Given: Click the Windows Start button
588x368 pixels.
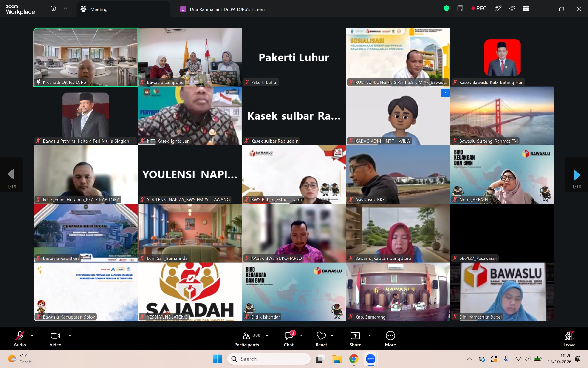Looking at the screenshot, I should point(217,359).
